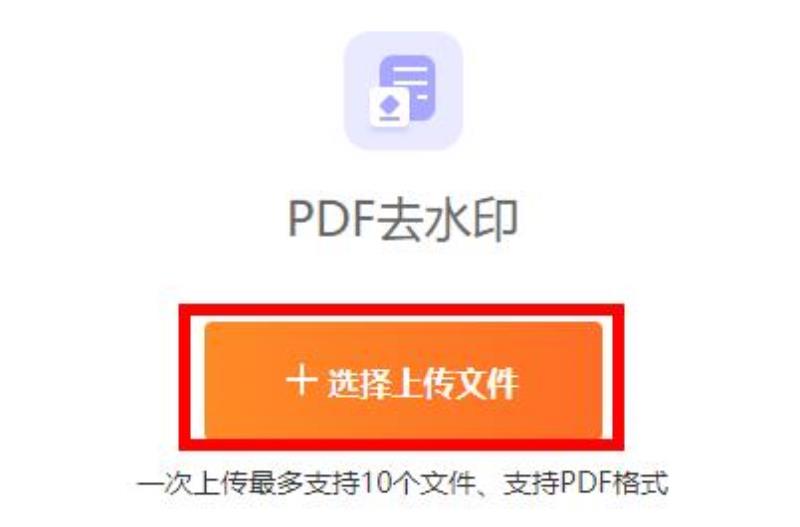This screenshot has width=800, height=527.
Task: Click the orange button's left blank area
Action: pyautogui.click(x=245, y=380)
